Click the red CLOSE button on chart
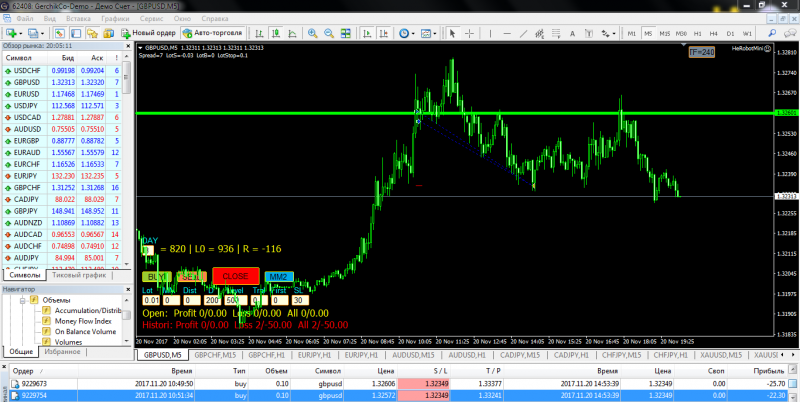Screen dimensions: 800x402 (x=236, y=276)
